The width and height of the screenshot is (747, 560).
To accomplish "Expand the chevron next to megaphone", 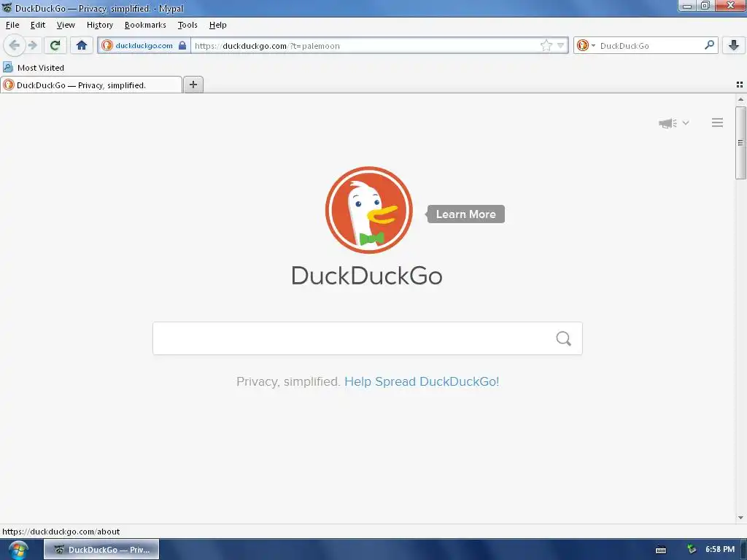I will point(686,122).
